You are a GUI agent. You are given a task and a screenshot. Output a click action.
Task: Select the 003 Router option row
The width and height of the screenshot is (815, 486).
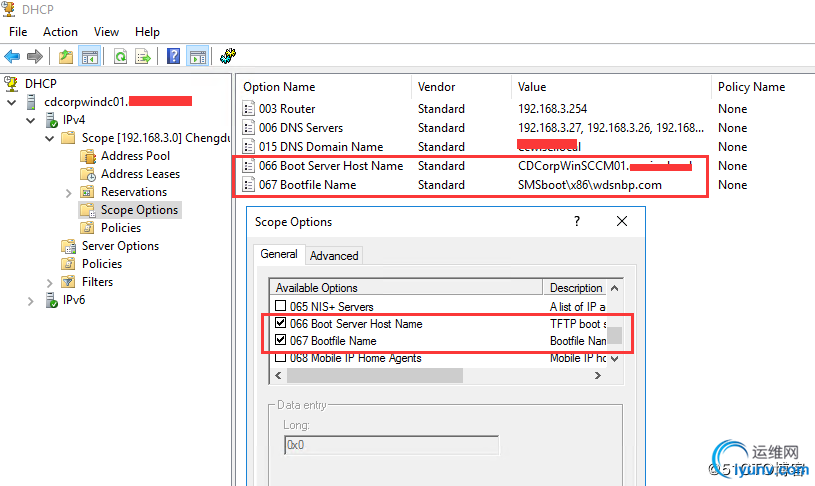click(x=286, y=109)
